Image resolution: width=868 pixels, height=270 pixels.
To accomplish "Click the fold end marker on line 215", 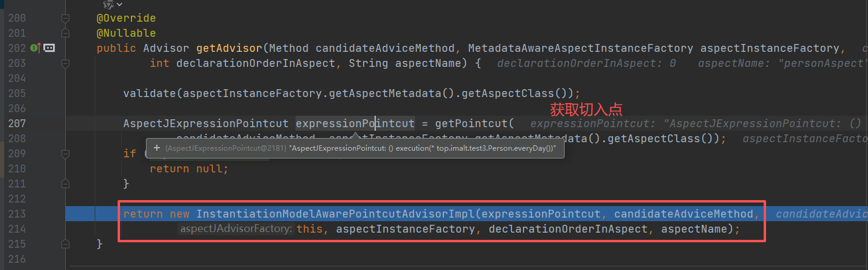I will [x=66, y=243].
